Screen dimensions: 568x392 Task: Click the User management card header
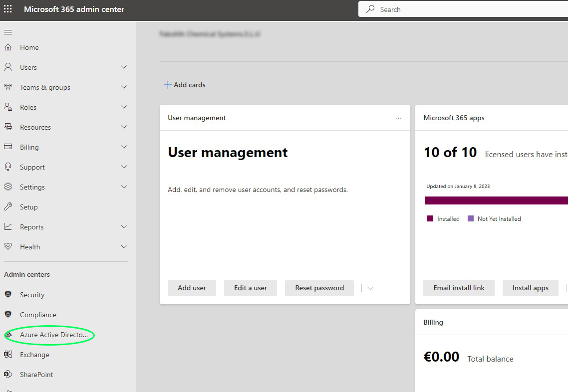pyautogui.click(x=197, y=118)
